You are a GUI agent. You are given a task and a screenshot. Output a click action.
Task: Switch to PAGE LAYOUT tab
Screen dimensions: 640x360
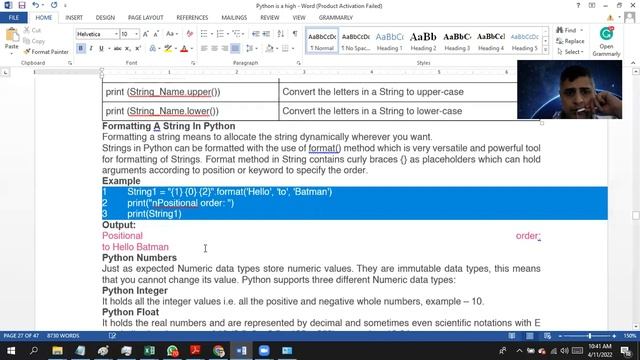(146, 18)
